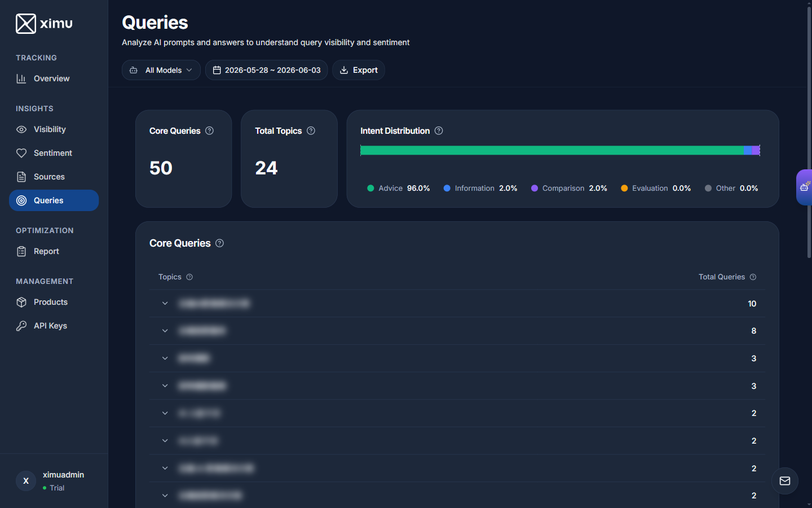812x508 pixels.
Task: Go to Products management
Action: 54,302
